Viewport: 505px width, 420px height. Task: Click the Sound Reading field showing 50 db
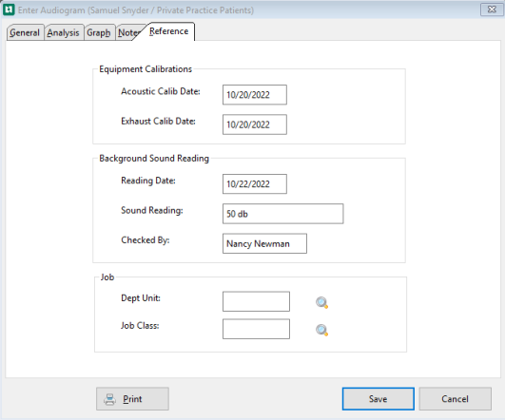coord(282,214)
